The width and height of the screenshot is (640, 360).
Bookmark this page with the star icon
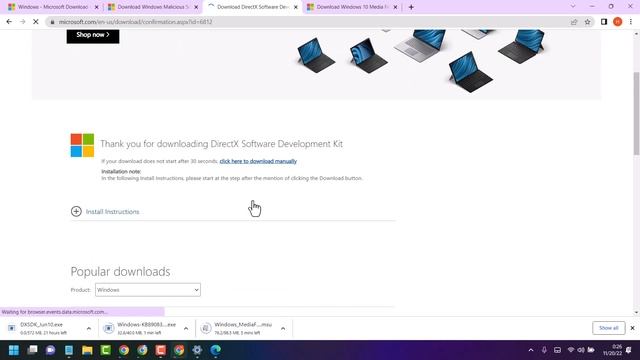[587, 22]
